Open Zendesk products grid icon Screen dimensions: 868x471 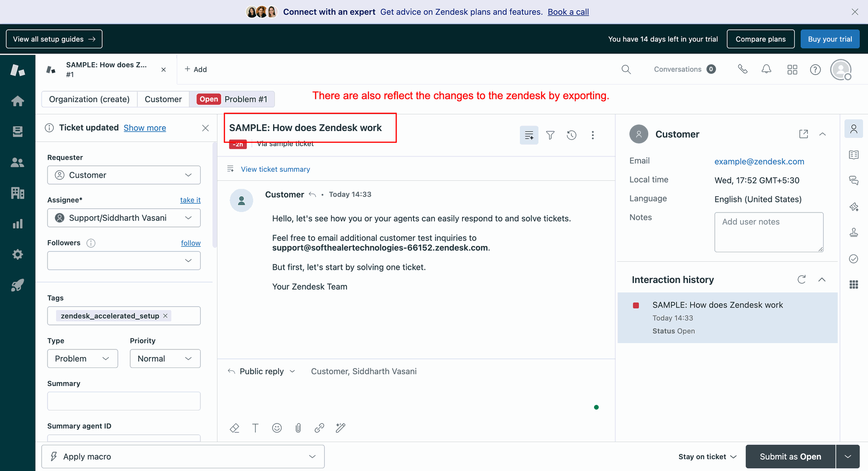[792, 69]
